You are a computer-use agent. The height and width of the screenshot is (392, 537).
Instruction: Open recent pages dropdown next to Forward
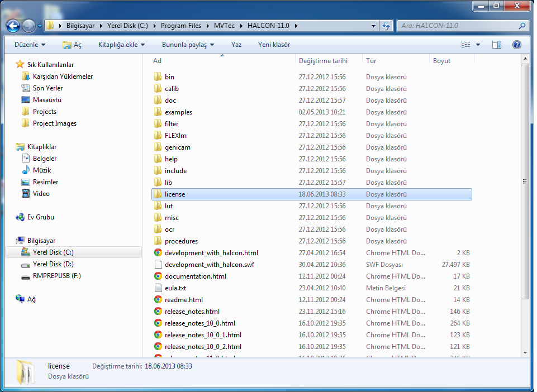tap(40, 26)
